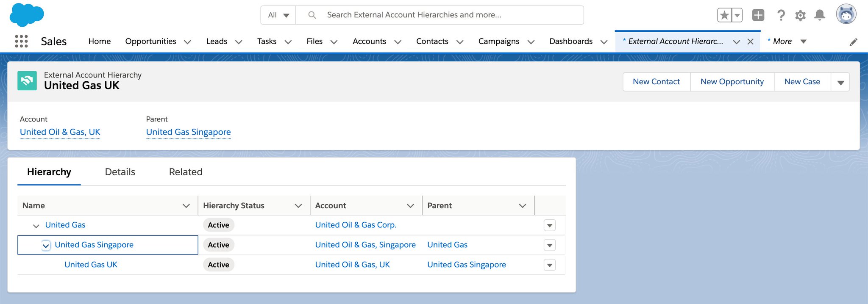Open United Oil & Gas, UK in table row
This screenshot has height=304, width=868.
[x=352, y=265]
